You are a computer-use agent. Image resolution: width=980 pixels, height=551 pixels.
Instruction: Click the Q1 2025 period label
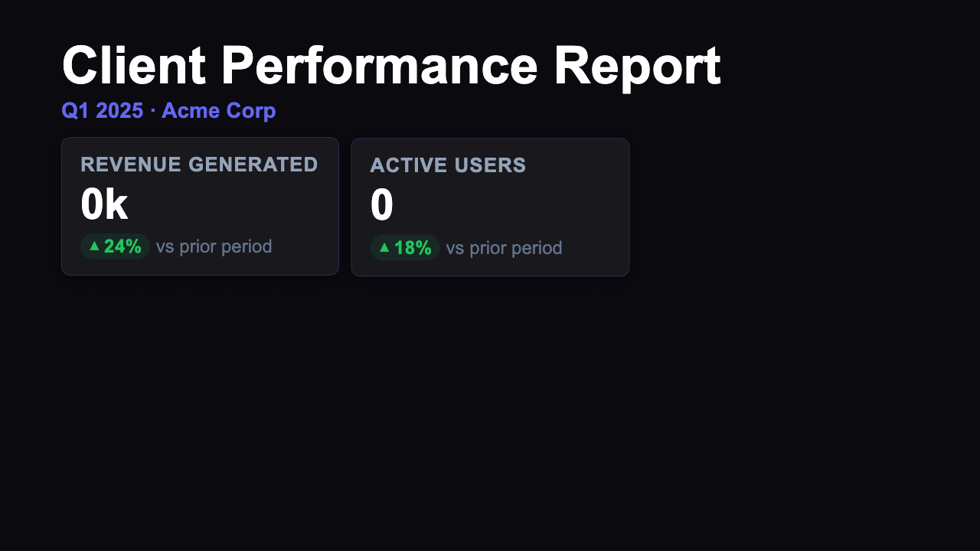[102, 110]
